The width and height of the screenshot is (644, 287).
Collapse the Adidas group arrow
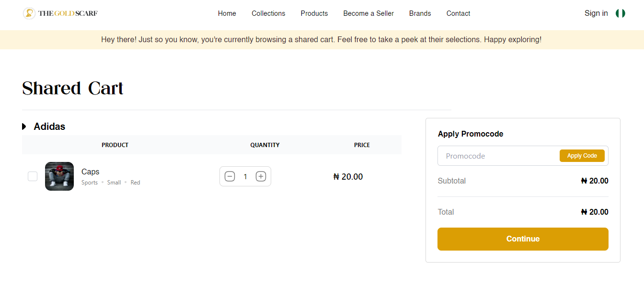click(x=24, y=126)
